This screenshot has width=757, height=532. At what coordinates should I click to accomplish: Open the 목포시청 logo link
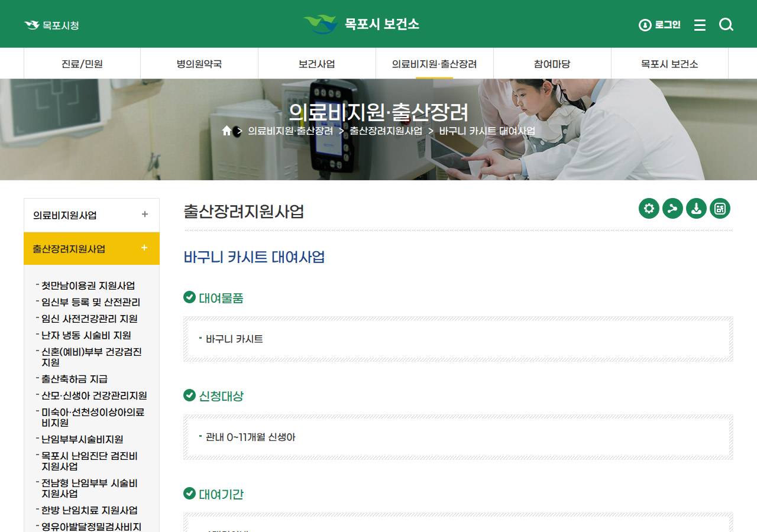[x=51, y=25]
